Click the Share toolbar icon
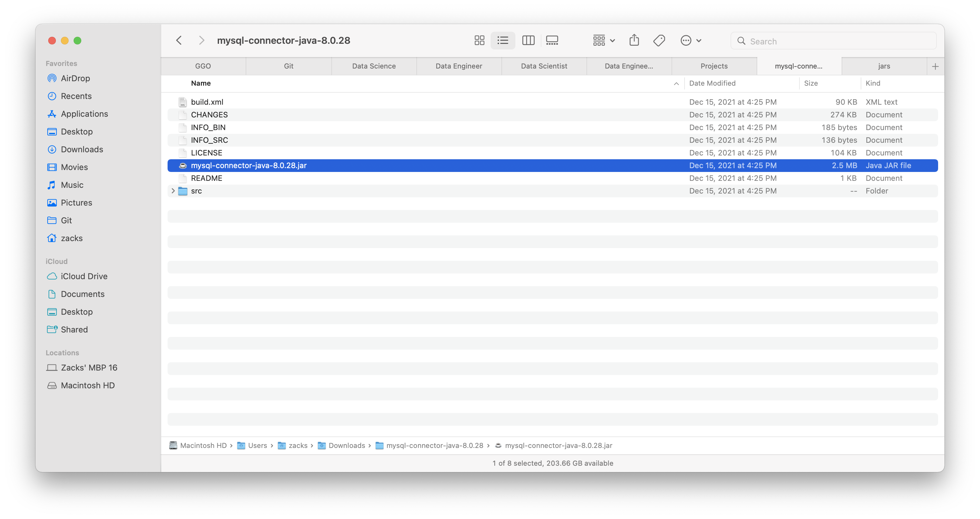980x519 pixels. pos(634,40)
